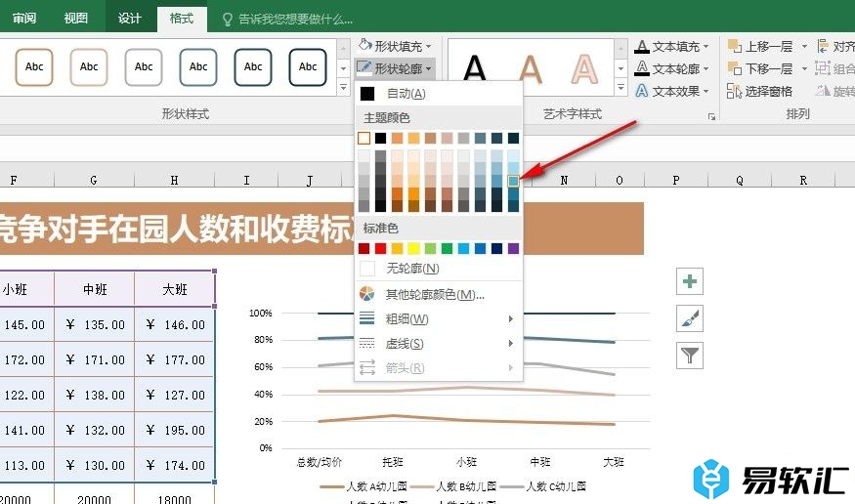Choose 自动(A) outline color
The height and width of the screenshot is (504, 855).
439,94
